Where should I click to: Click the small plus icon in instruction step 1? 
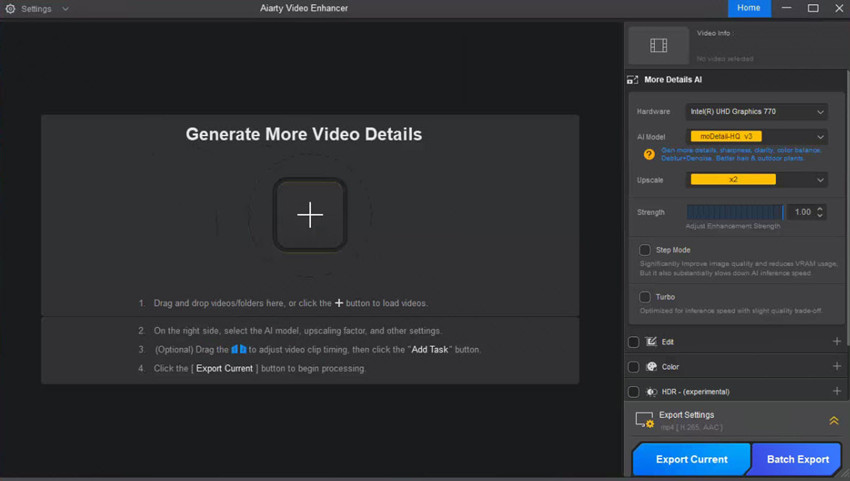(339, 303)
